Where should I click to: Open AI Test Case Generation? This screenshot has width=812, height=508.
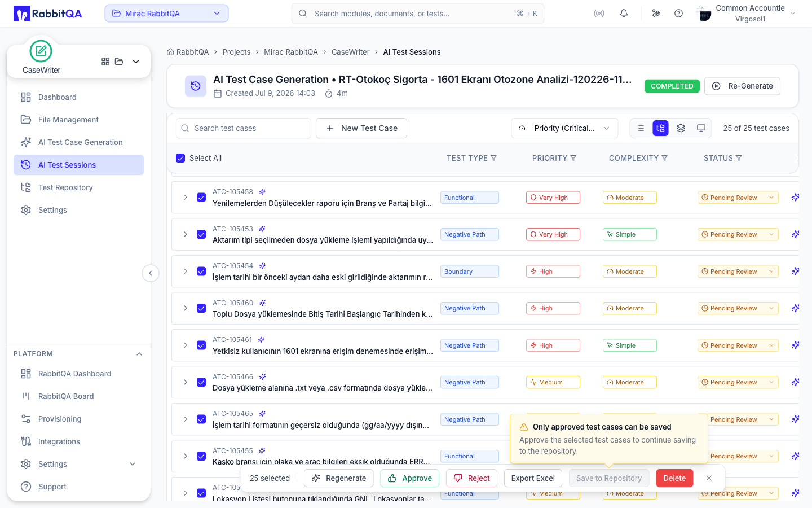coord(78,142)
